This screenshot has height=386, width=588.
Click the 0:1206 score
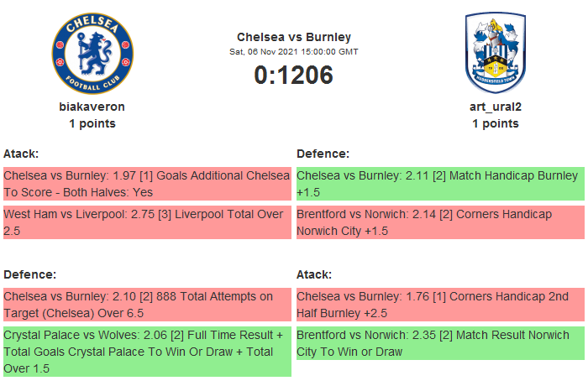[x=294, y=76]
